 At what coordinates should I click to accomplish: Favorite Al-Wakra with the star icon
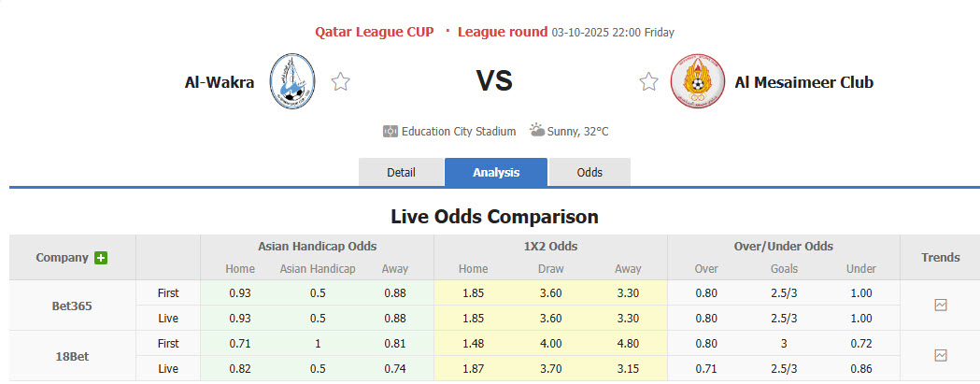point(341,82)
